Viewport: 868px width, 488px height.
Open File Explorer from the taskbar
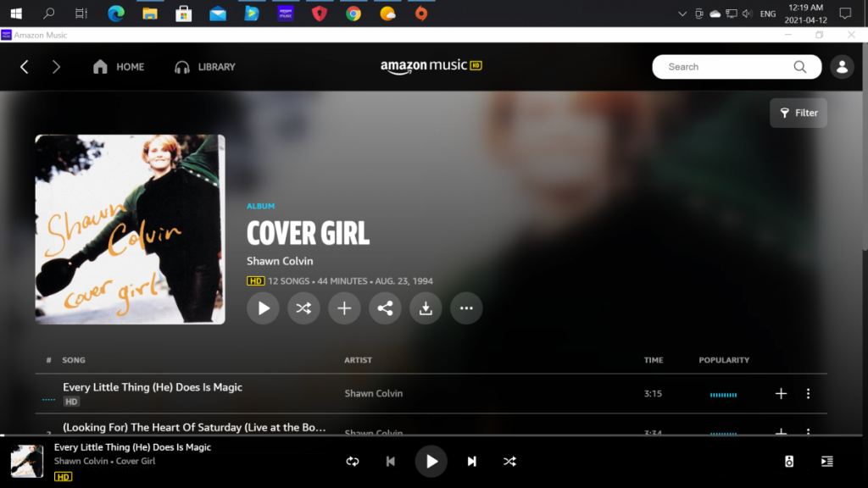[x=149, y=14]
